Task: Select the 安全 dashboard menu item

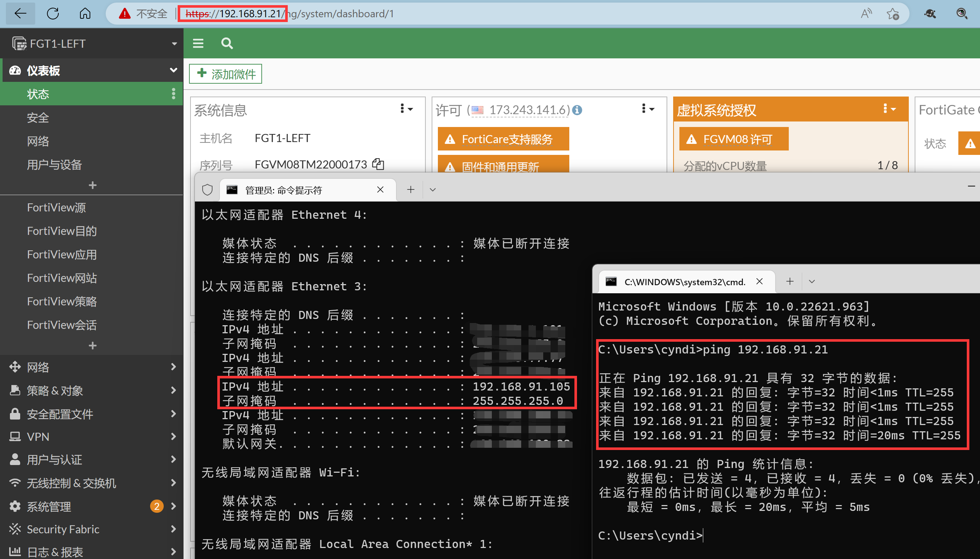Action: point(38,117)
